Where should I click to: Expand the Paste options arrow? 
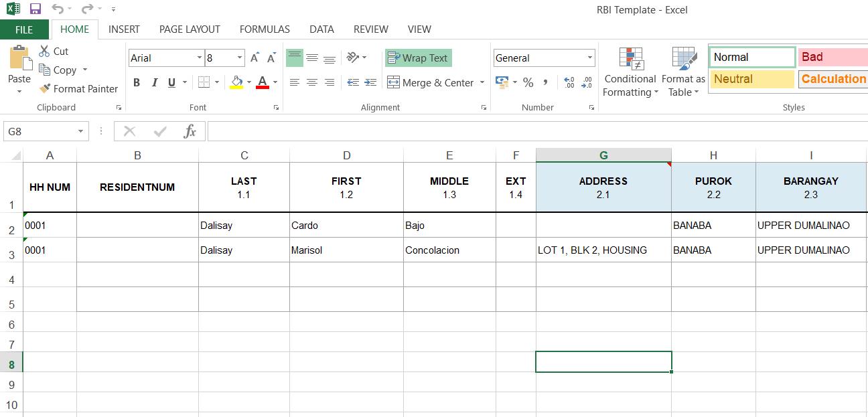19,92
